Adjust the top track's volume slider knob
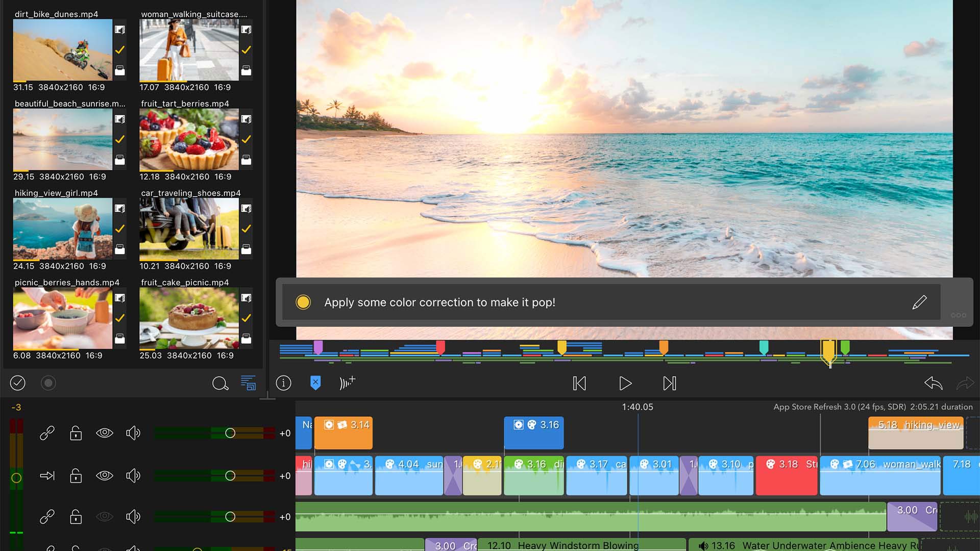This screenshot has width=980, height=551. tap(230, 433)
